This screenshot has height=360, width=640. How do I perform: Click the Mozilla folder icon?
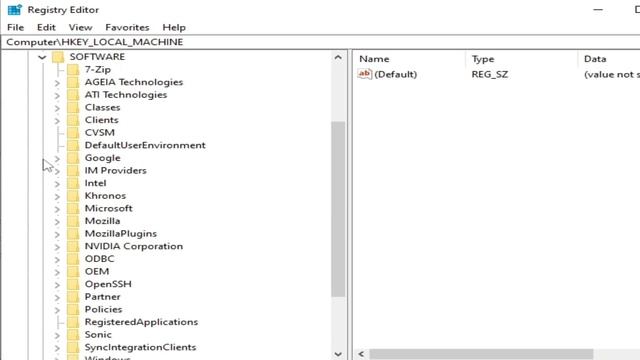(x=73, y=221)
